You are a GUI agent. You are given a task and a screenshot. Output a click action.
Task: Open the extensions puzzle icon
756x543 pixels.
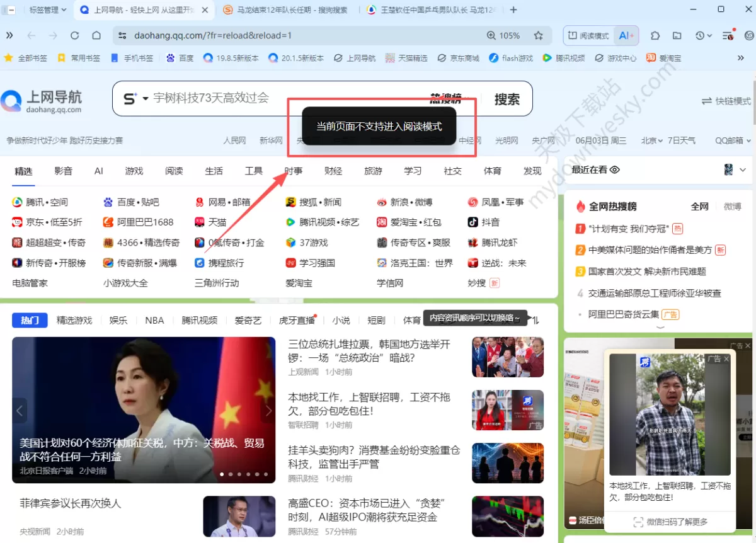(655, 35)
